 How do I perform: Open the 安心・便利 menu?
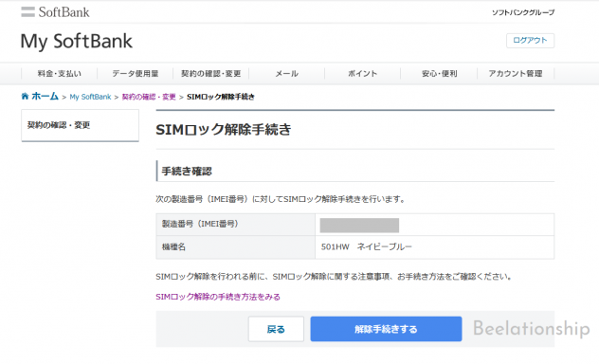click(x=439, y=74)
